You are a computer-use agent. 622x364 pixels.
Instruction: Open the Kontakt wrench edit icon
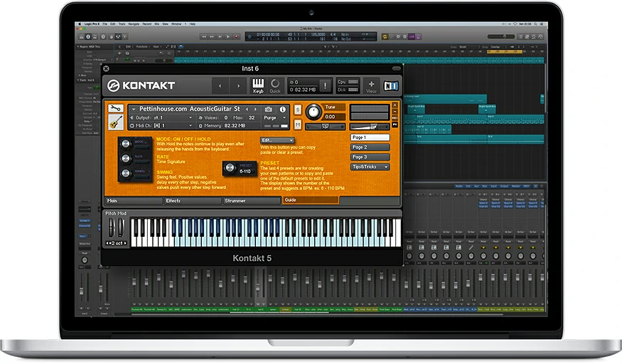click(x=115, y=108)
